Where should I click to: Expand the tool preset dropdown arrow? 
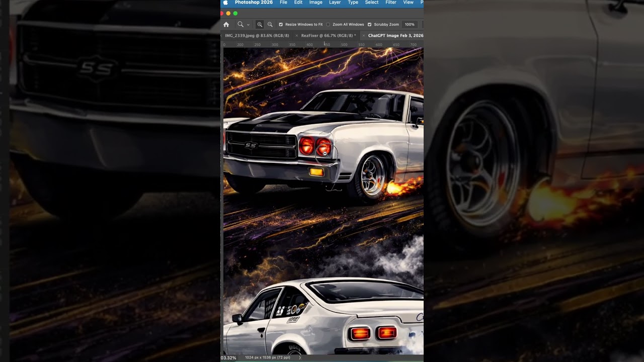(x=248, y=25)
